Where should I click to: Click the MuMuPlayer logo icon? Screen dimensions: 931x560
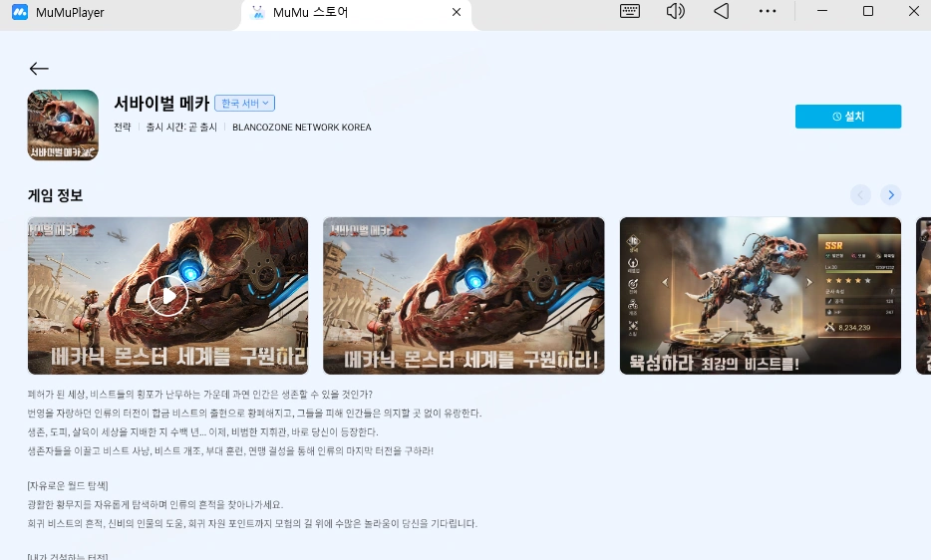click(20, 13)
